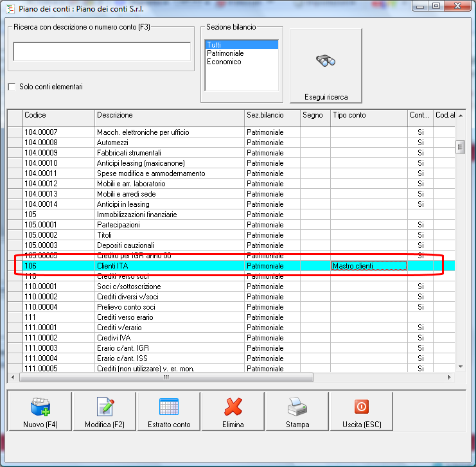
Task: Click the Cont... column header
Action: (x=420, y=118)
